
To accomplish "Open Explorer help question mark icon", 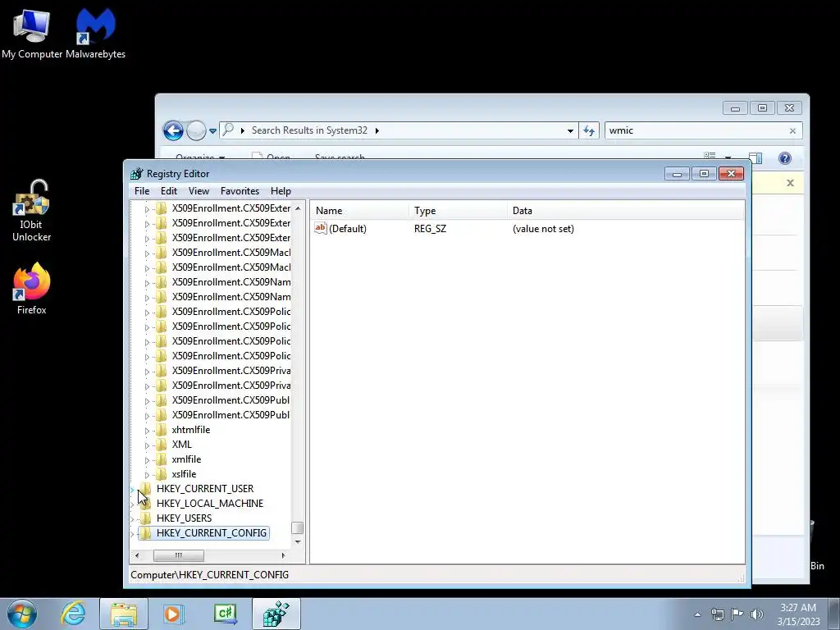I will click(x=785, y=158).
